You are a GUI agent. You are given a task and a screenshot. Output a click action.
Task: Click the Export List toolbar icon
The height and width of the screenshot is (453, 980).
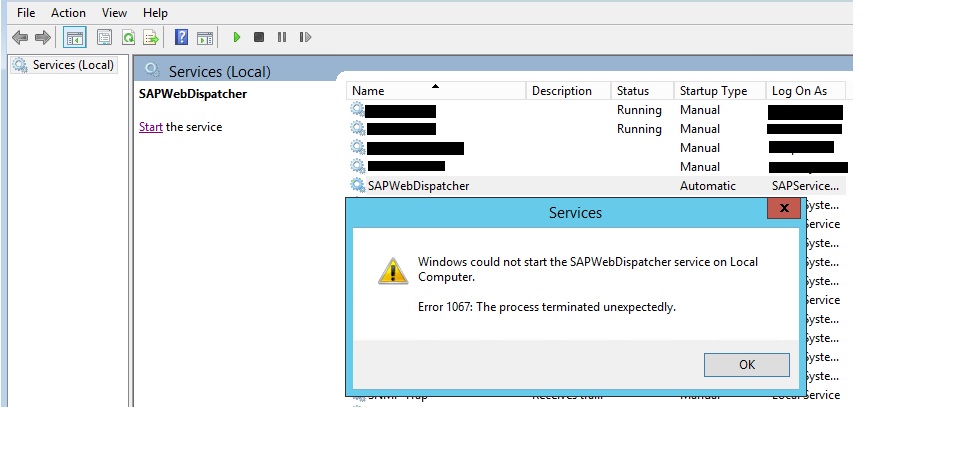click(151, 37)
